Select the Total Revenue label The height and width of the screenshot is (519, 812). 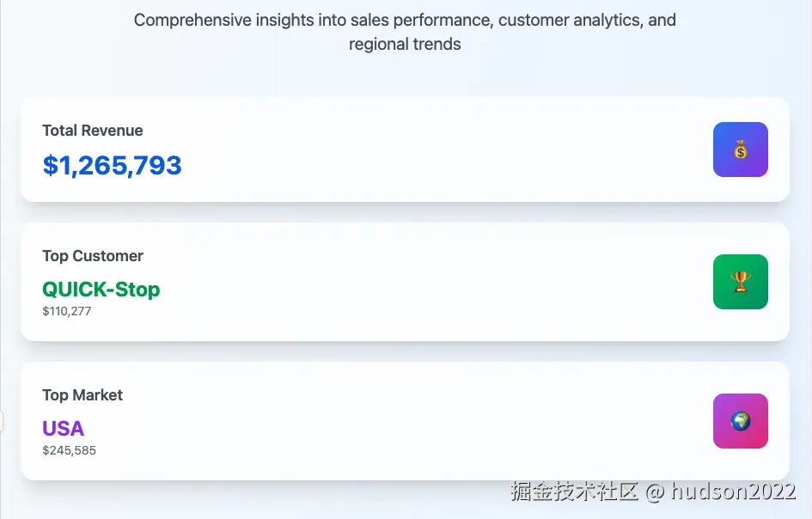pos(93,131)
